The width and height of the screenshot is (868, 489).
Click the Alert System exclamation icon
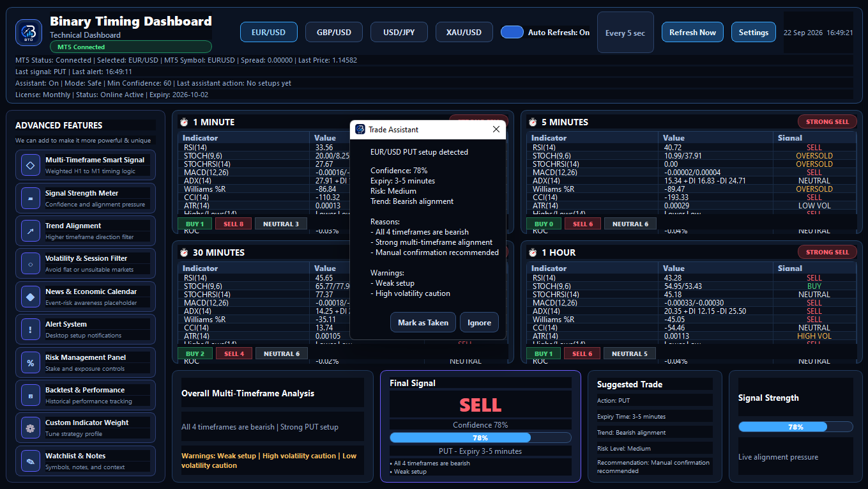pos(30,329)
